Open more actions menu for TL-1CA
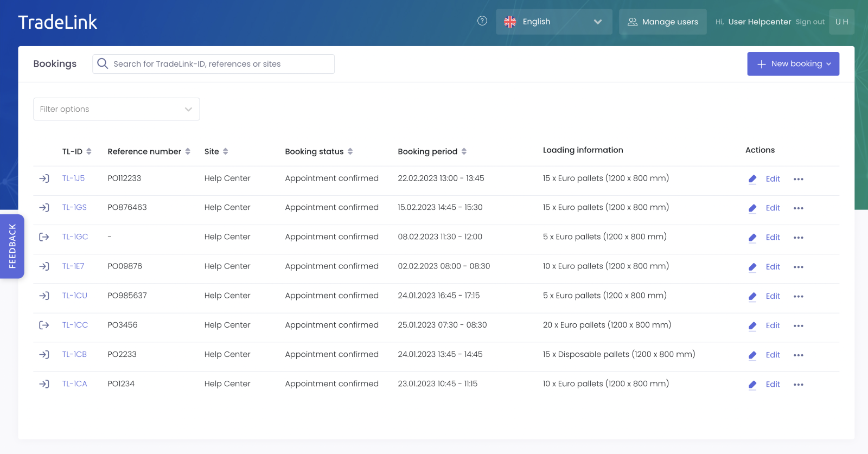The height and width of the screenshot is (454, 868). 798,385
